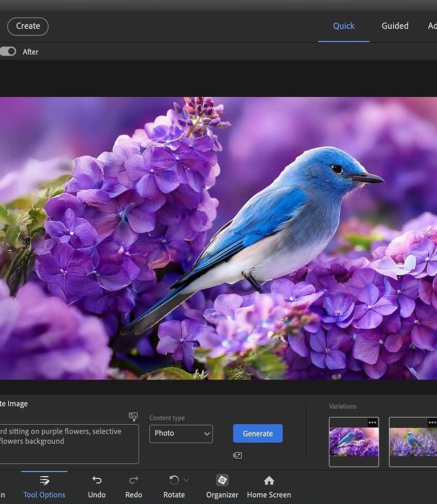
Task: Open the Organizer
Action: click(x=222, y=480)
